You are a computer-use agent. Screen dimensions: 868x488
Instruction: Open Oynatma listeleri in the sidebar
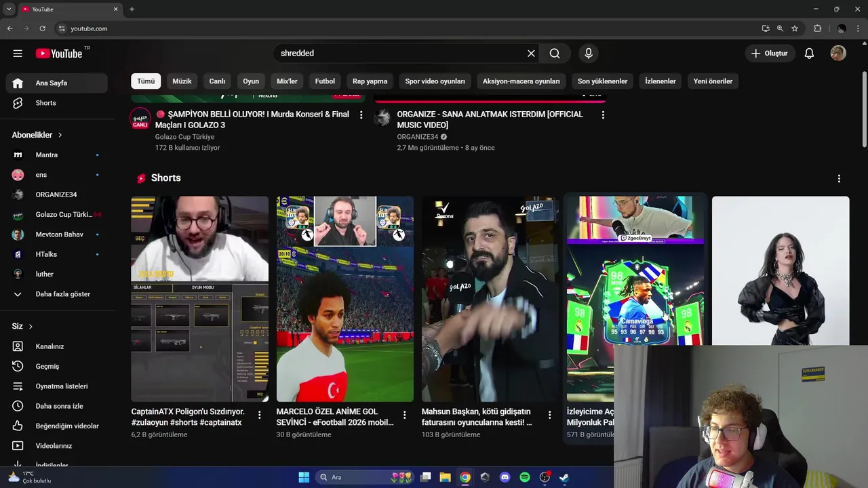pyautogui.click(x=57, y=386)
